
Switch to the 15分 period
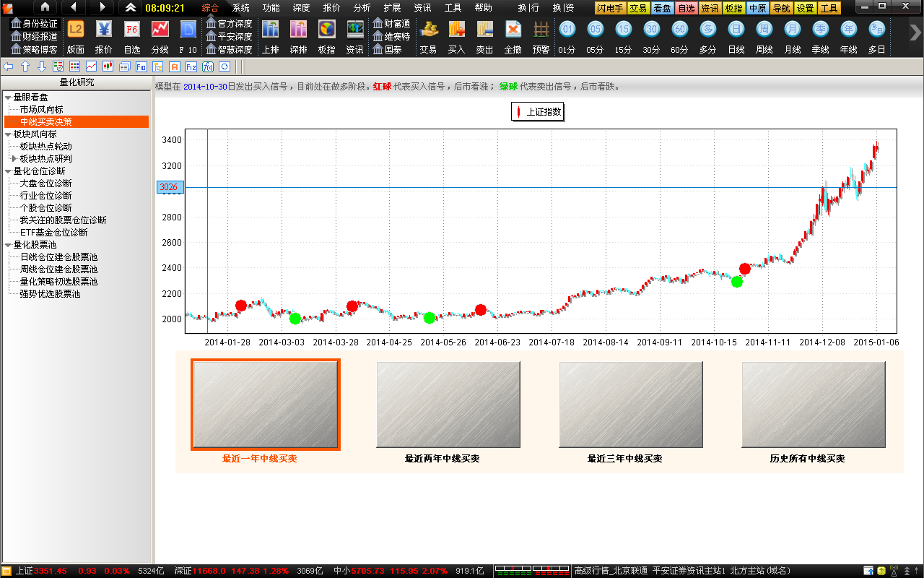pyautogui.click(x=624, y=29)
